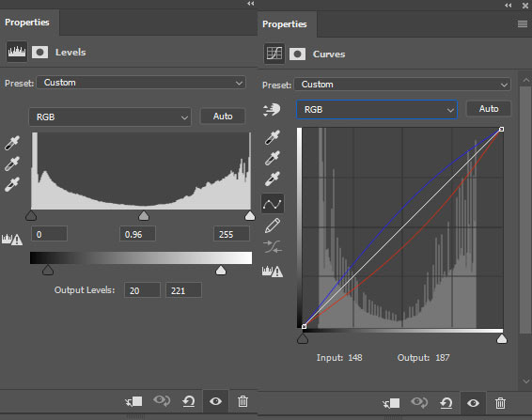
Task: Pick the white point eyedropper in Curves
Action: pos(272,179)
